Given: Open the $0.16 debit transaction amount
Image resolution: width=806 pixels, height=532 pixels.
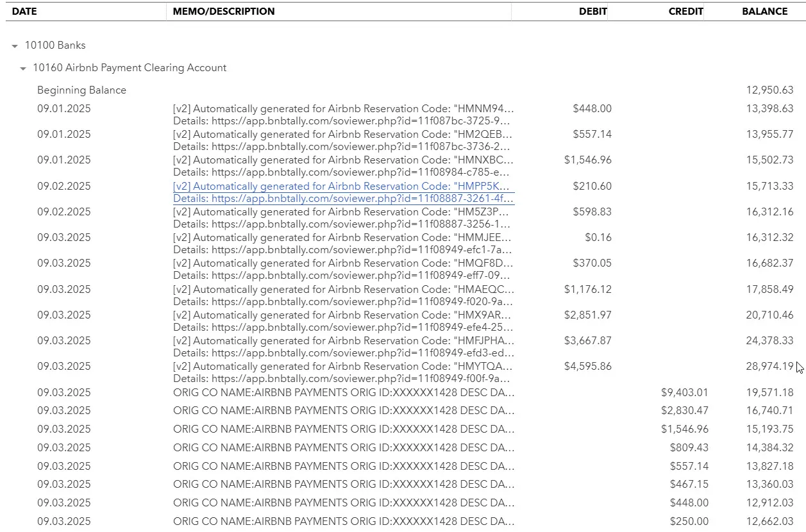Looking at the screenshot, I should (598, 238).
